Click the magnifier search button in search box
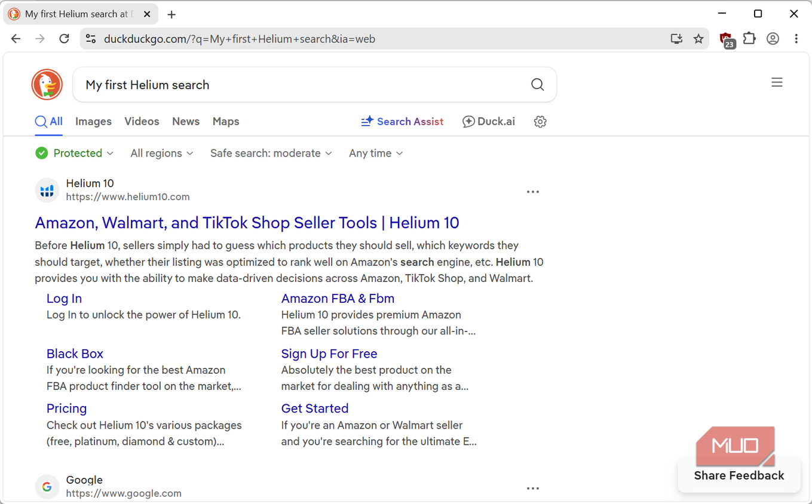Image resolution: width=812 pixels, height=504 pixels. tap(537, 85)
